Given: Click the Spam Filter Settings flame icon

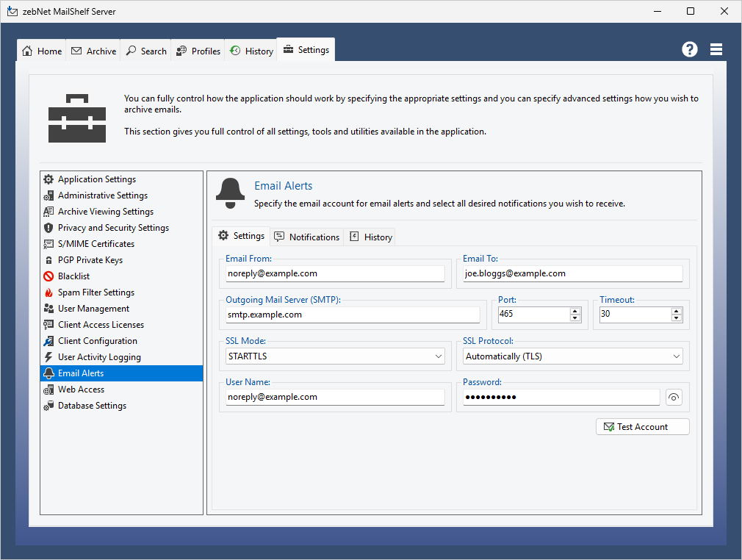Looking at the screenshot, I should click(48, 292).
